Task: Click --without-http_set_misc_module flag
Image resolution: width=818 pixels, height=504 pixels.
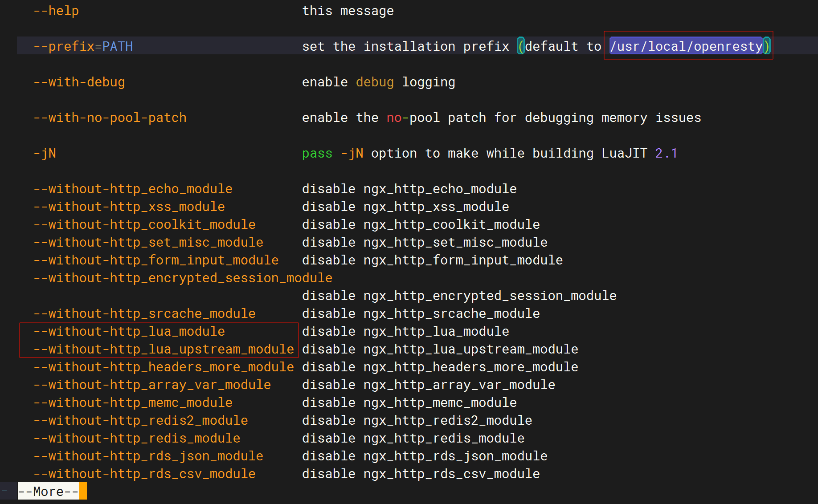Action: (x=148, y=242)
